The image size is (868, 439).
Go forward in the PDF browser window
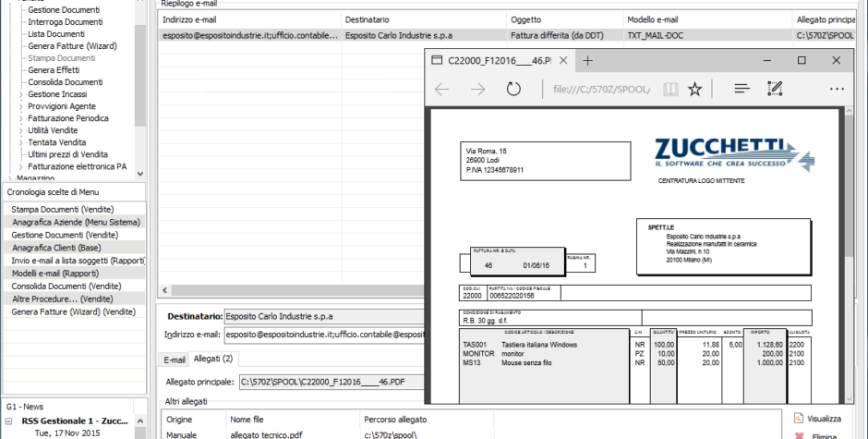click(x=477, y=89)
